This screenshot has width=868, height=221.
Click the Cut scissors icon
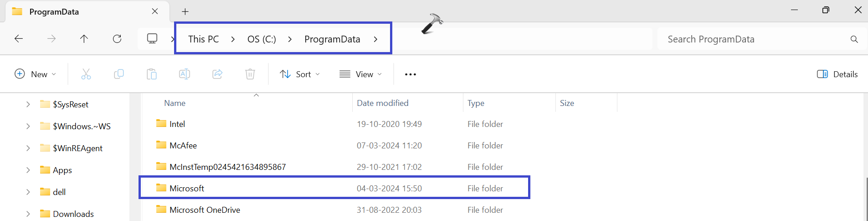86,74
